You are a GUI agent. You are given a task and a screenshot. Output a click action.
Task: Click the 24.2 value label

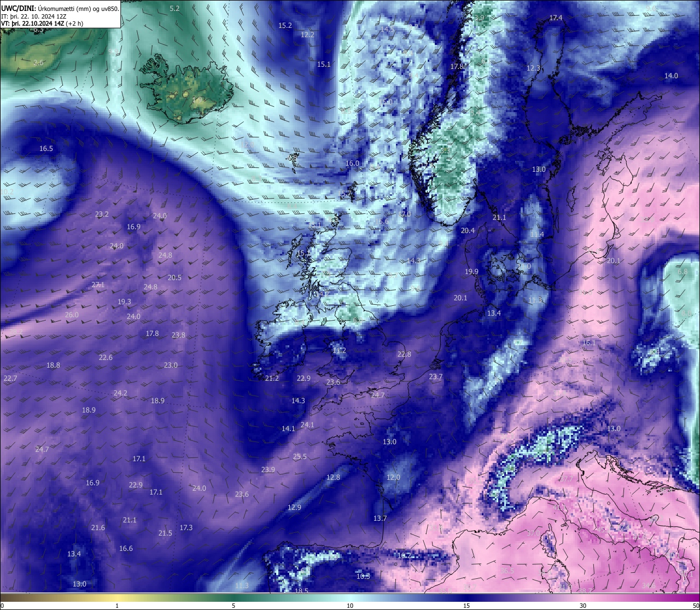coord(120,393)
